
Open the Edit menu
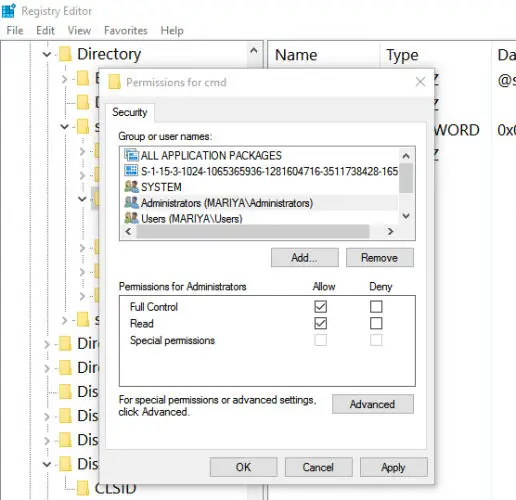[x=45, y=31]
